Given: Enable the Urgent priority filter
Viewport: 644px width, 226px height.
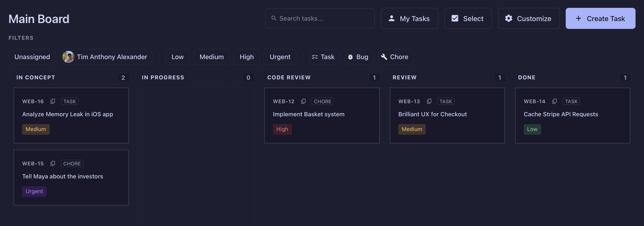Looking at the screenshot, I should (280, 57).
